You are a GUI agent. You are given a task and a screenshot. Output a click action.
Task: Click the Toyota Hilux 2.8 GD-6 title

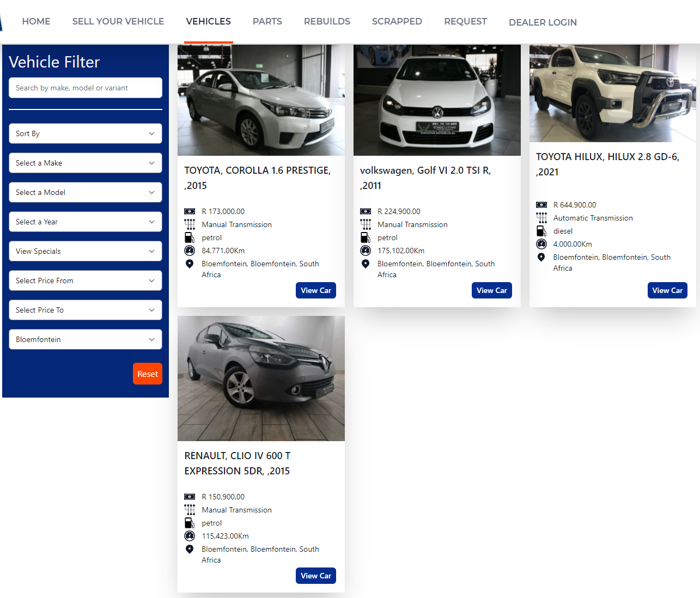pyautogui.click(x=608, y=164)
